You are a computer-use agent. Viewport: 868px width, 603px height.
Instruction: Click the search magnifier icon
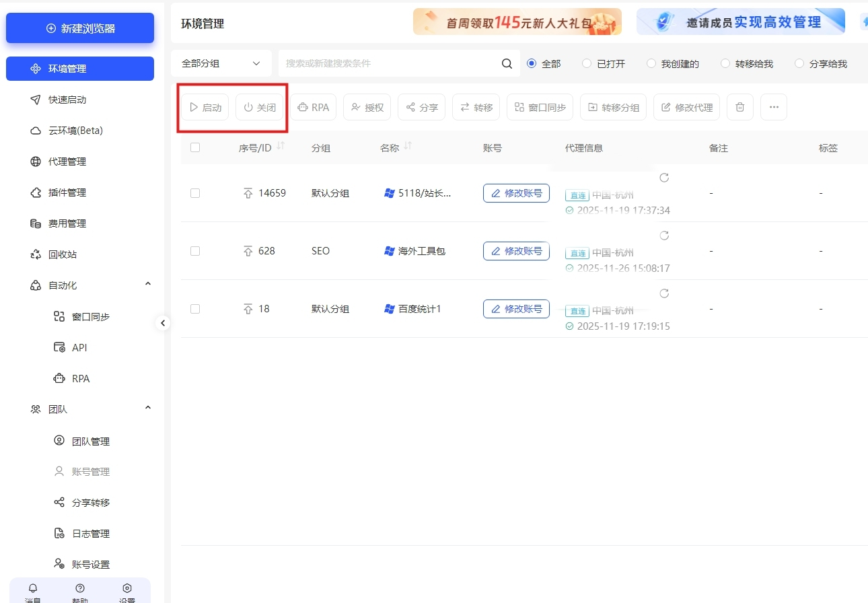(507, 63)
